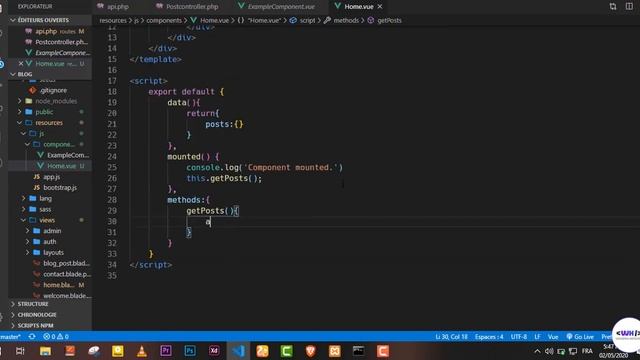
Task: Open blog_post.blade file in the tree
Action: [66, 263]
